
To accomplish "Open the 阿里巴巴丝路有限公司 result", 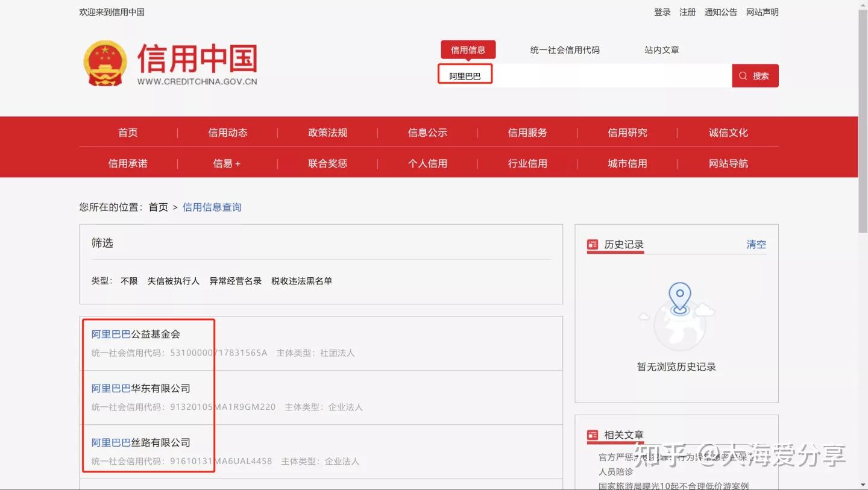I will [141, 442].
